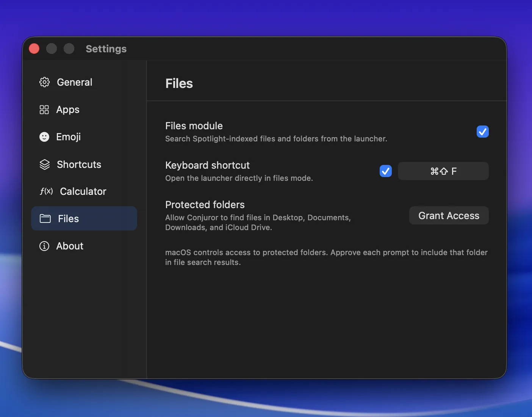
Task: Select the Apps grid icon in sidebar
Action: tap(44, 110)
